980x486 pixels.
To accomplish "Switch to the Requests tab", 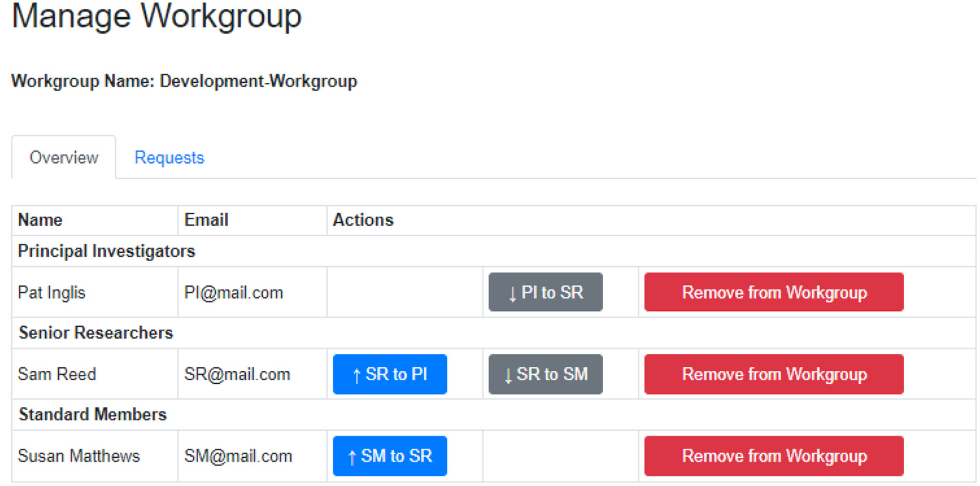I will tap(169, 157).
